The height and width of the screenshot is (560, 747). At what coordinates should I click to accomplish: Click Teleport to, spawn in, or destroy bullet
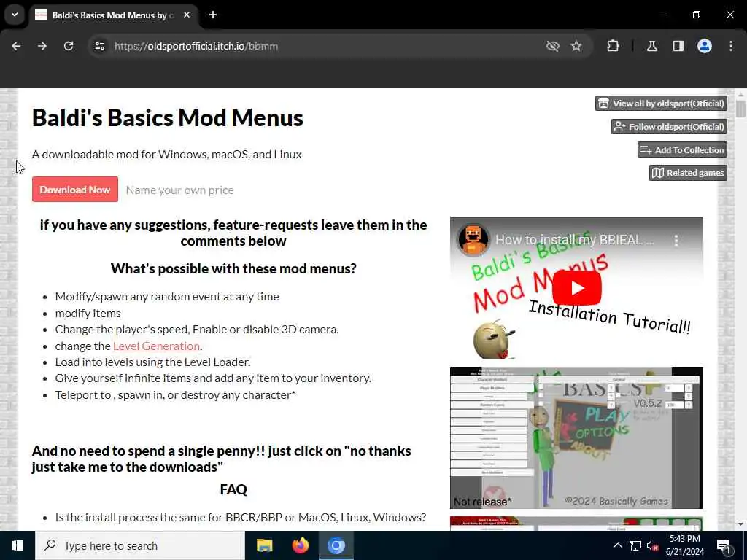click(x=176, y=394)
